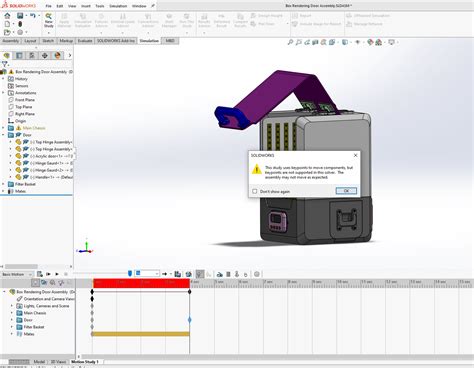Select Top Plane in the feature tree
This screenshot has width=474, height=368.
23,107
